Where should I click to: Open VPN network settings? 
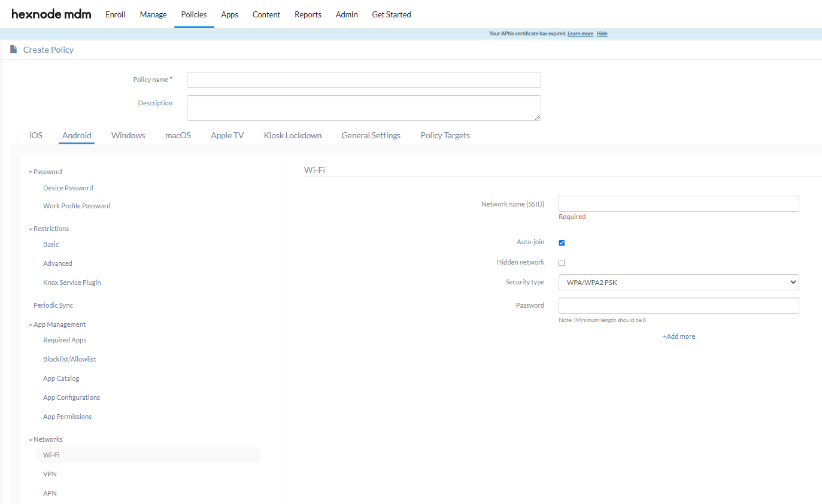point(50,474)
